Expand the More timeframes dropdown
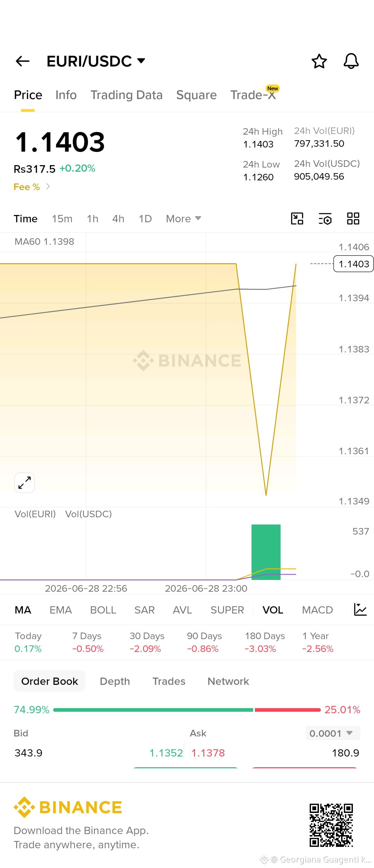Image resolution: width=374 pixels, height=868 pixels. pos(184,219)
